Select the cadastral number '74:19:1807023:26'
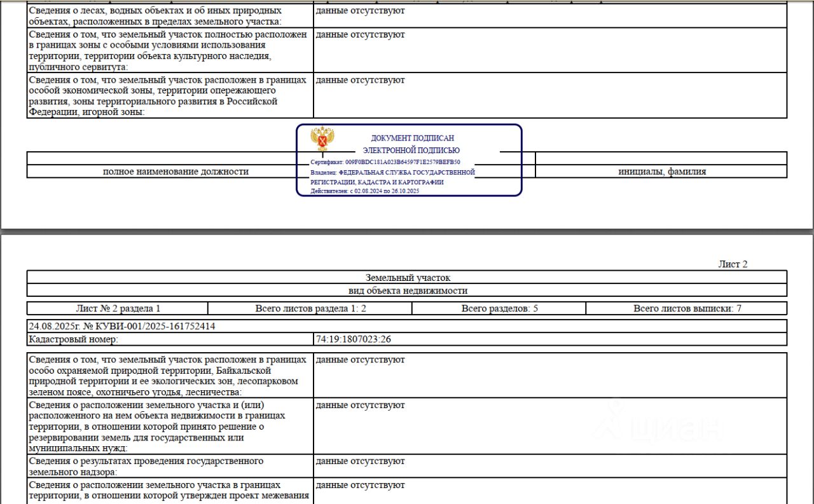This screenshot has height=504, width=814. pyautogui.click(x=354, y=339)
